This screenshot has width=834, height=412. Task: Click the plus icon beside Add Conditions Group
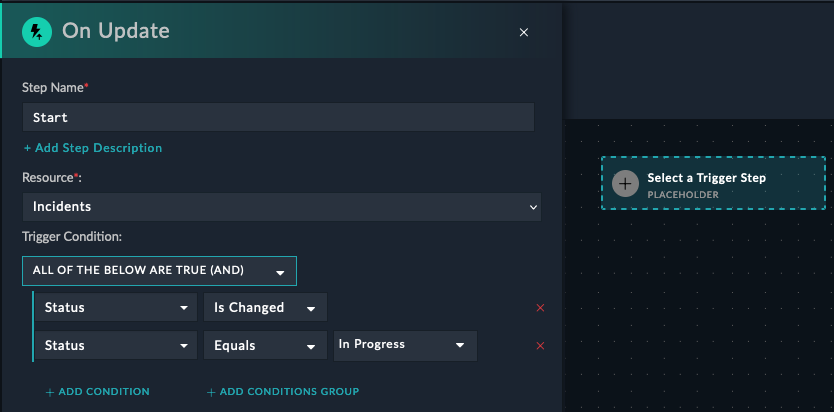211,392
